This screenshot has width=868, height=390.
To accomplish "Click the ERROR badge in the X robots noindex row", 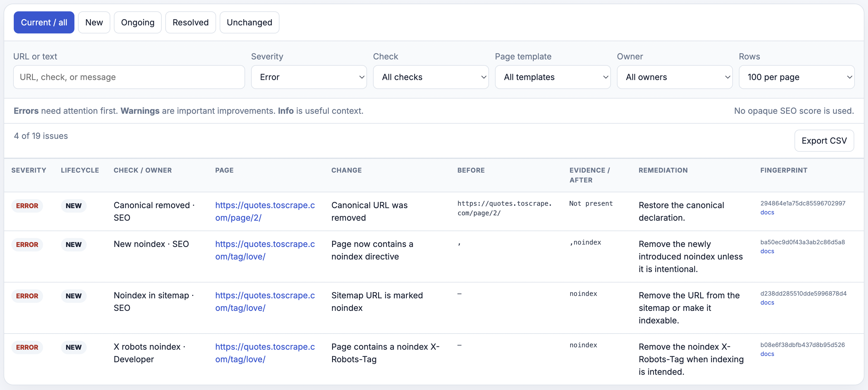I will pos(27,347).
